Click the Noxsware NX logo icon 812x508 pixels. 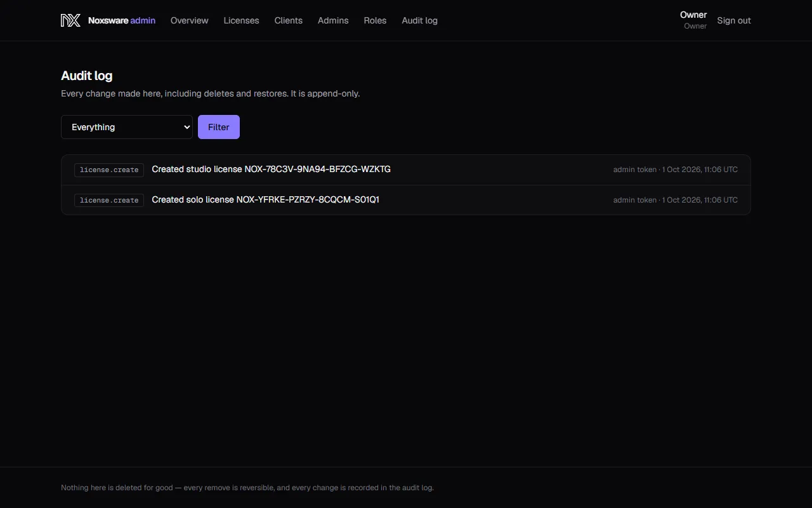70,20
